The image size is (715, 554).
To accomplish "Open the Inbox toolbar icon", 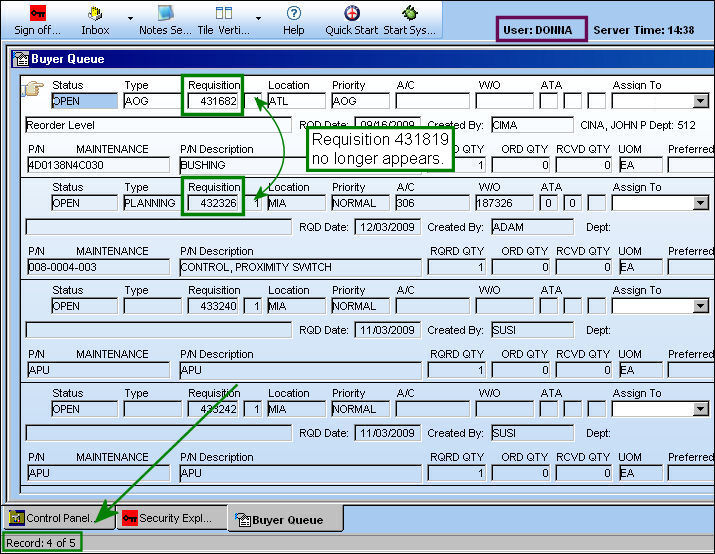I will (95, 14).
